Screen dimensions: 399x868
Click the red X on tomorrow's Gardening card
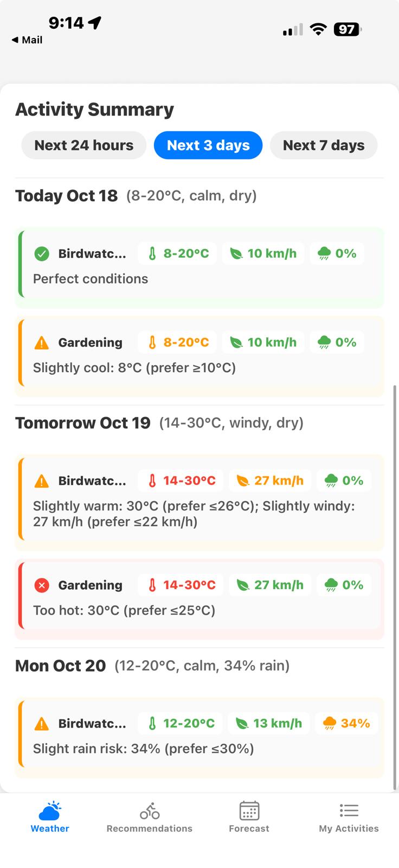click(x=42, y=585)
